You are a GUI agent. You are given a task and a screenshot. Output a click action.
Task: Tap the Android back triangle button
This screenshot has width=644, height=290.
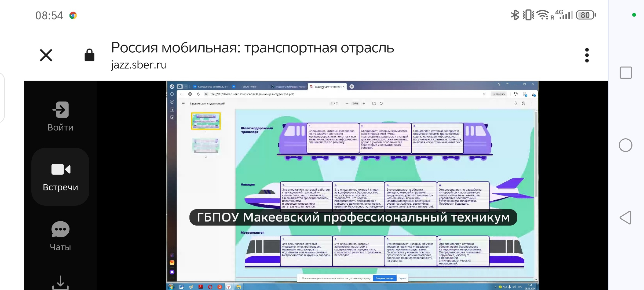pos(625,218)
